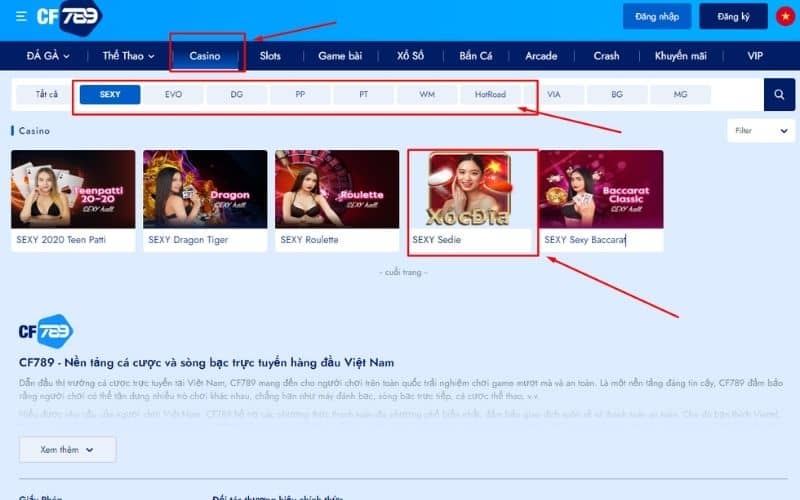Select the MG provider filter
Image resolution: width=800 pixels, height=500 pixels.
pyautogui.click(x=681, y=94)
